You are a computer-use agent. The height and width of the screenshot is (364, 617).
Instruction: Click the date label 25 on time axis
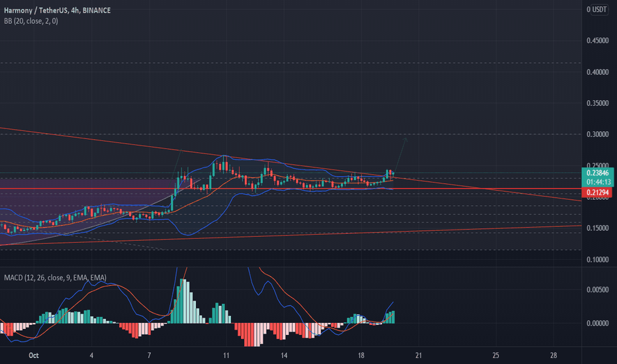(495, 355)
